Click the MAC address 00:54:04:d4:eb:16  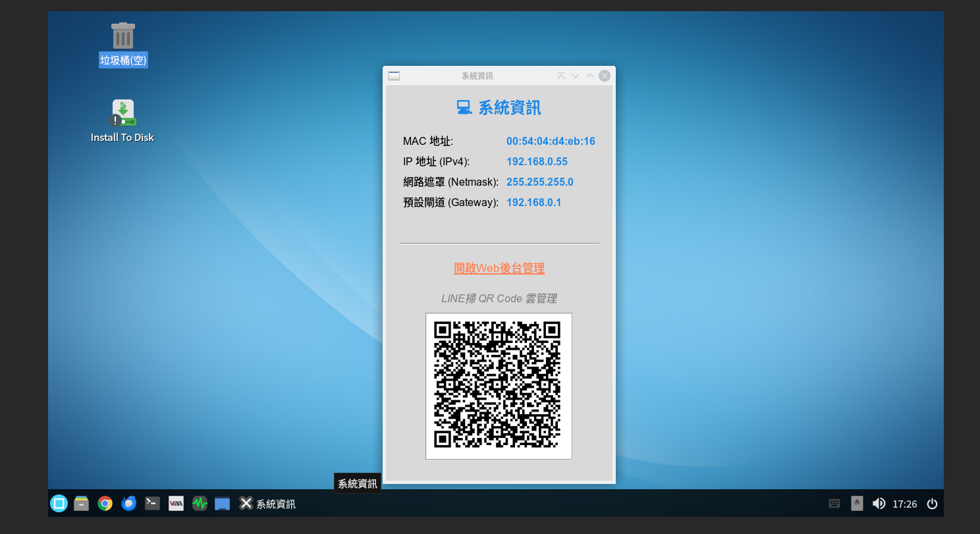pyautogui.click(x=551, y=141)
